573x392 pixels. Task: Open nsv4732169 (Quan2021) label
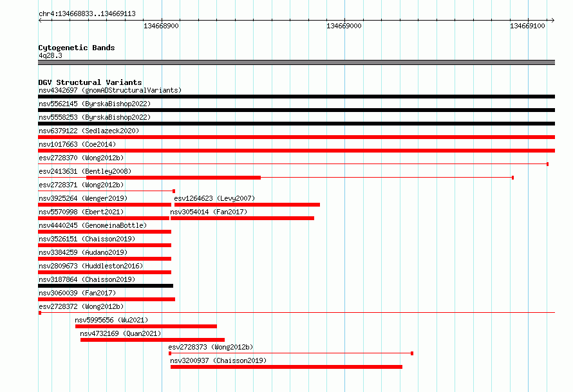[120, 333]
